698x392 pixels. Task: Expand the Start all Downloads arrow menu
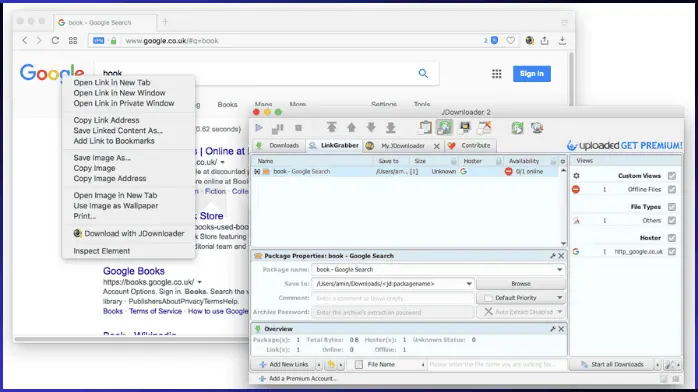click(x=657, y=365)
